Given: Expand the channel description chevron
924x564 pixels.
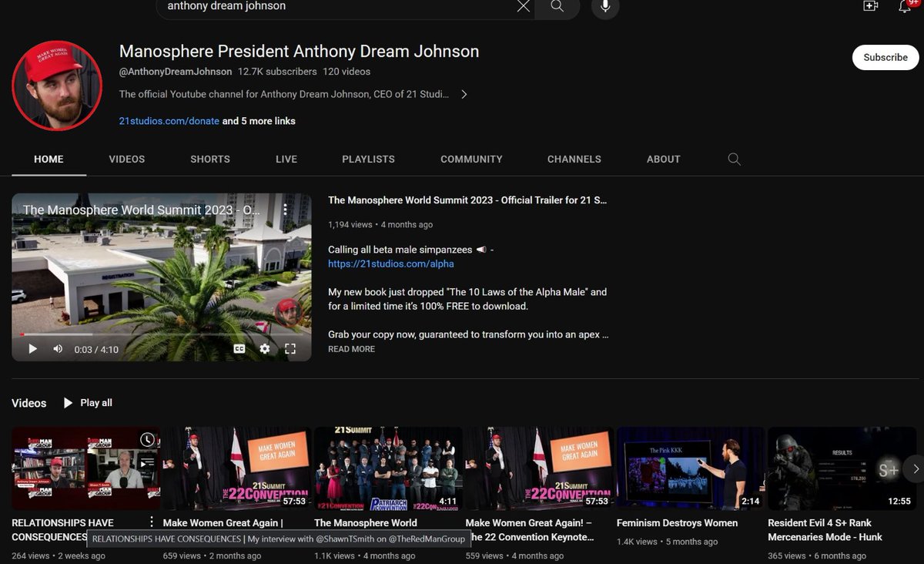Looking at the screenshot, I should tap(464, 94).
